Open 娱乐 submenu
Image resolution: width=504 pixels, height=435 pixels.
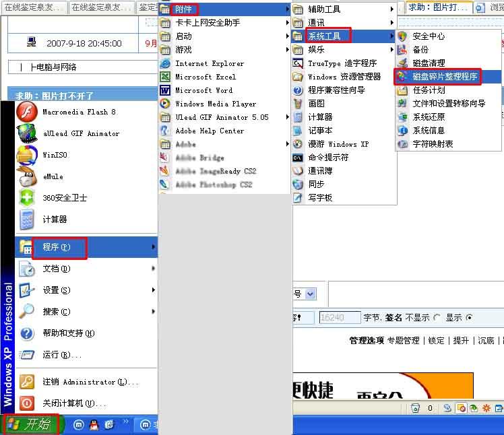344,50
